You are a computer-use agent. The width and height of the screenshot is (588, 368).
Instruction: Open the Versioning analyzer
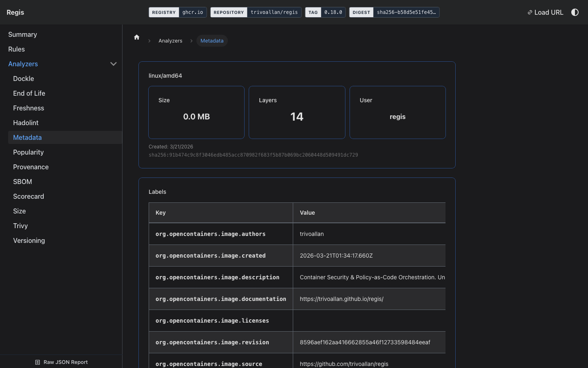tap(29, 240)
